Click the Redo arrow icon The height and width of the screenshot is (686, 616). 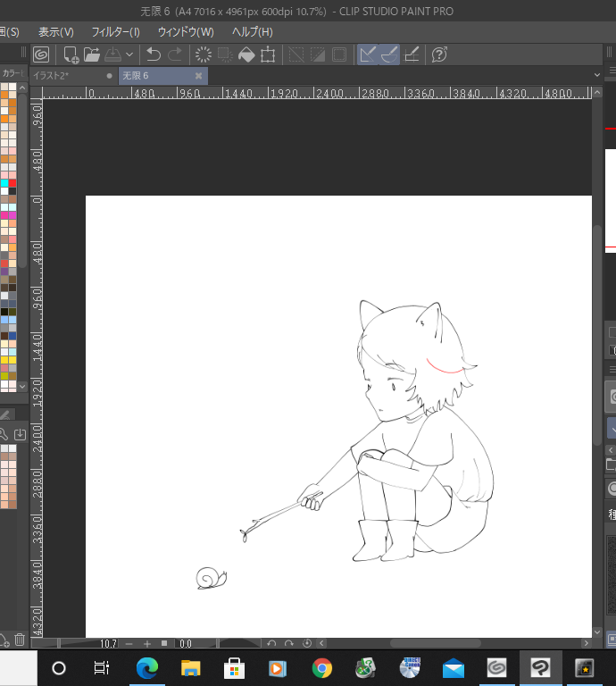tap(175, 54)
